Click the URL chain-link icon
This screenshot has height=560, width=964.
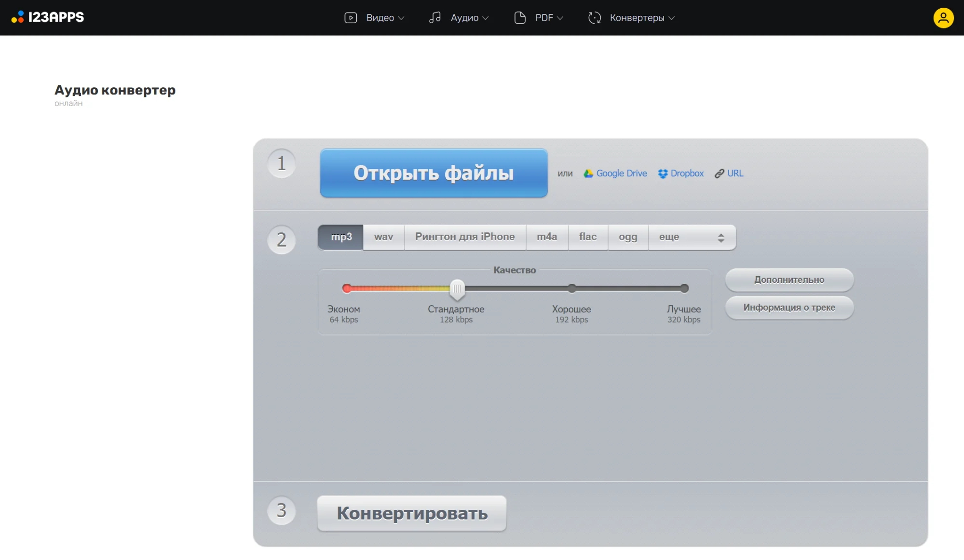(x=720, y=173)
